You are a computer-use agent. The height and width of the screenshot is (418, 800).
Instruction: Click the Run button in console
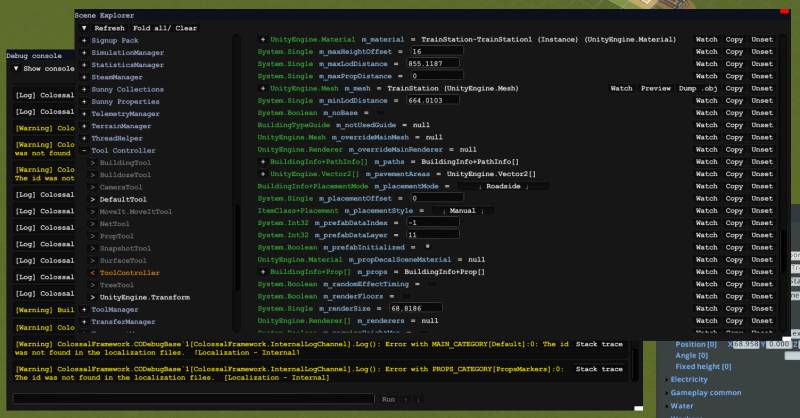388,400
